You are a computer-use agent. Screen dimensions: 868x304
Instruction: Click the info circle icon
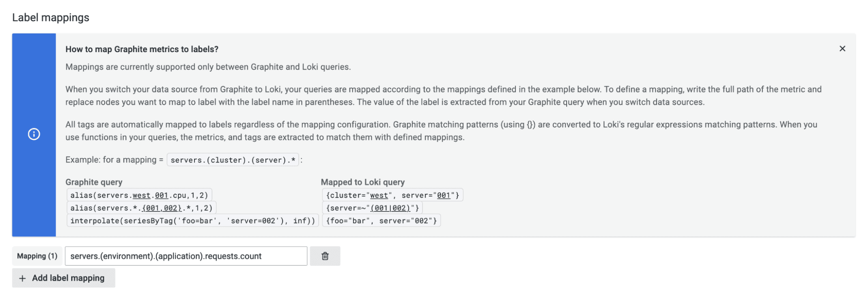[x=34, y=134]
